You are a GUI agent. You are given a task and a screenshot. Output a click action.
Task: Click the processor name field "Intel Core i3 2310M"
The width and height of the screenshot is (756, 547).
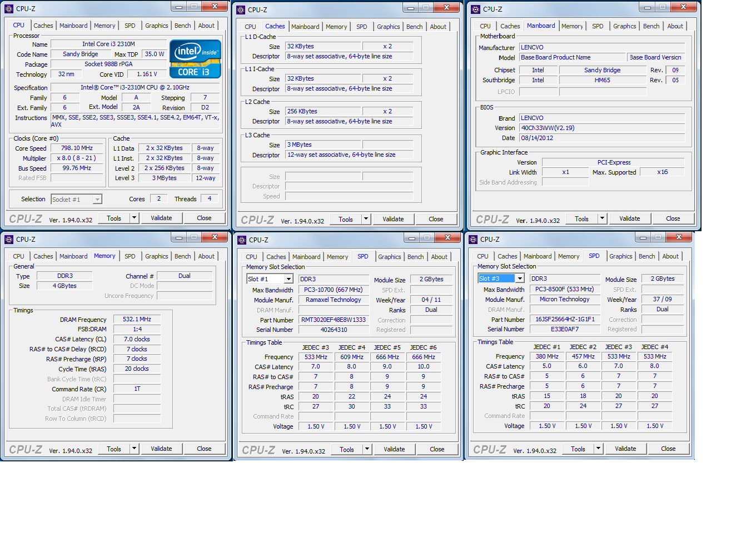click(x=108, y=44)
